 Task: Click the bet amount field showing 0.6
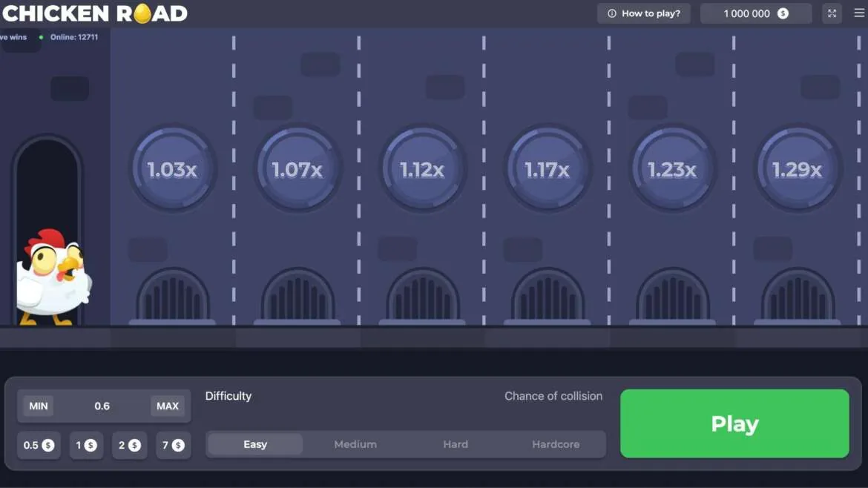pyautogui.click(x=102, y=406)
